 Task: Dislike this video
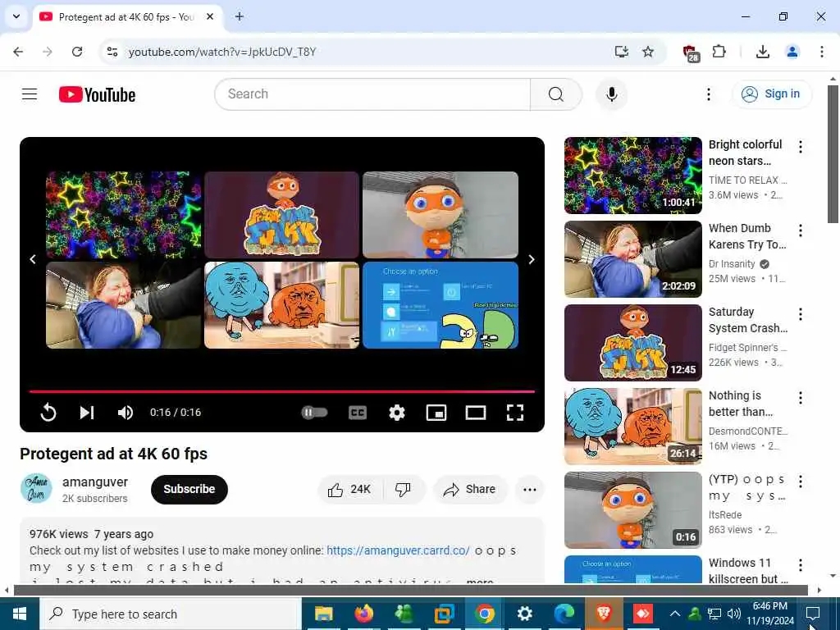click(x=403, y=489)
